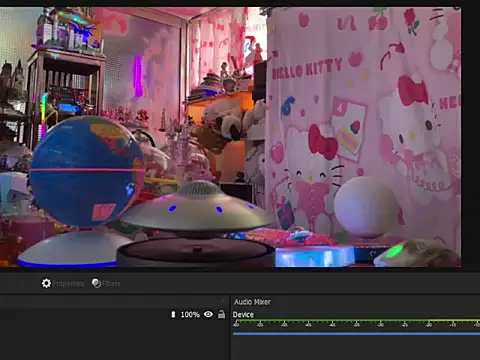Click the Device audio level meter
Viewport: 480px width, 360px height.
coord(356,323)
